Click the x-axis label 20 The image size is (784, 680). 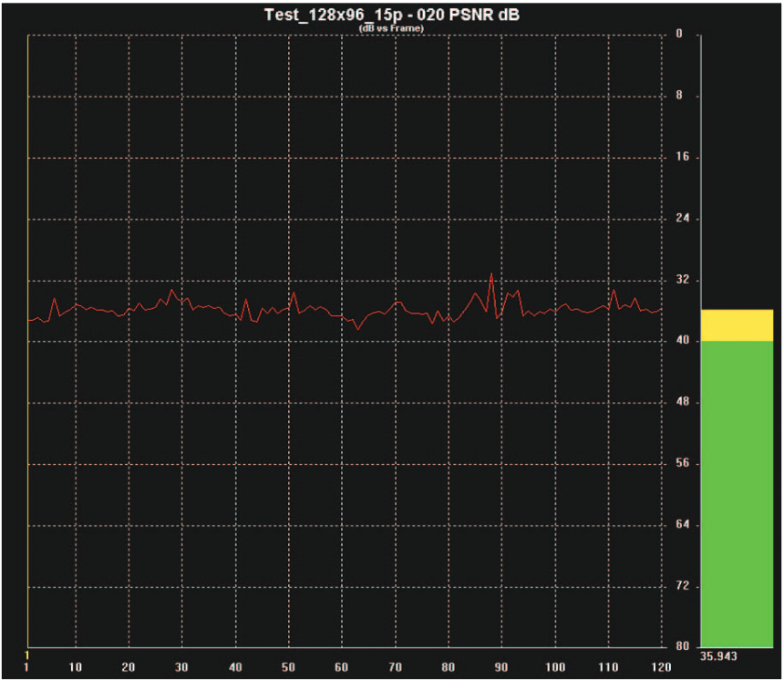[x=129, y=667]
